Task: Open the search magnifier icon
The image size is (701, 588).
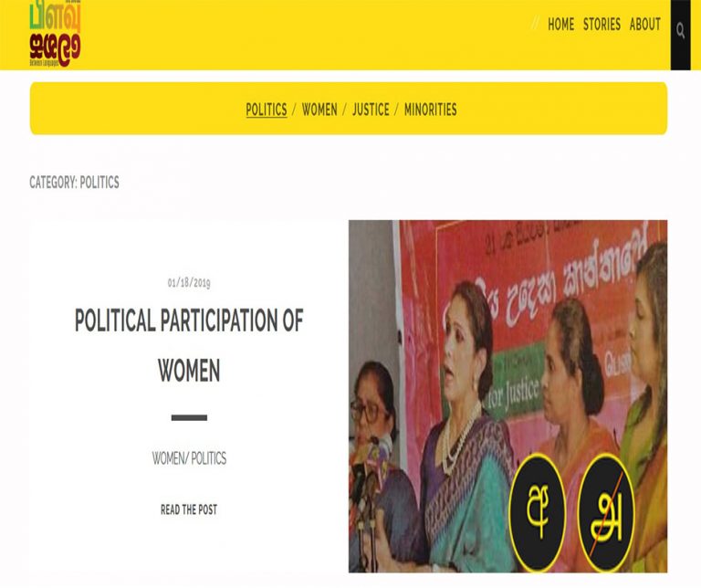Action: click(x=680, y=31)
